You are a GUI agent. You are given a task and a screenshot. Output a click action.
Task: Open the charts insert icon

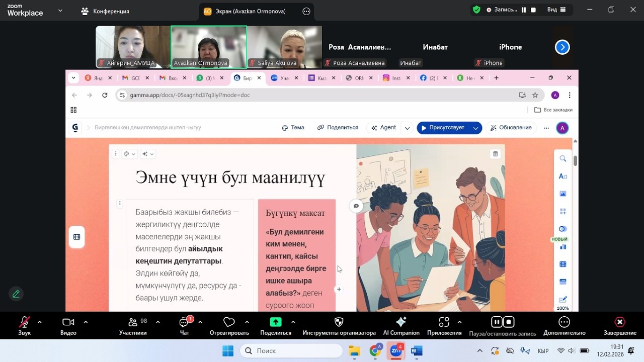562,246
